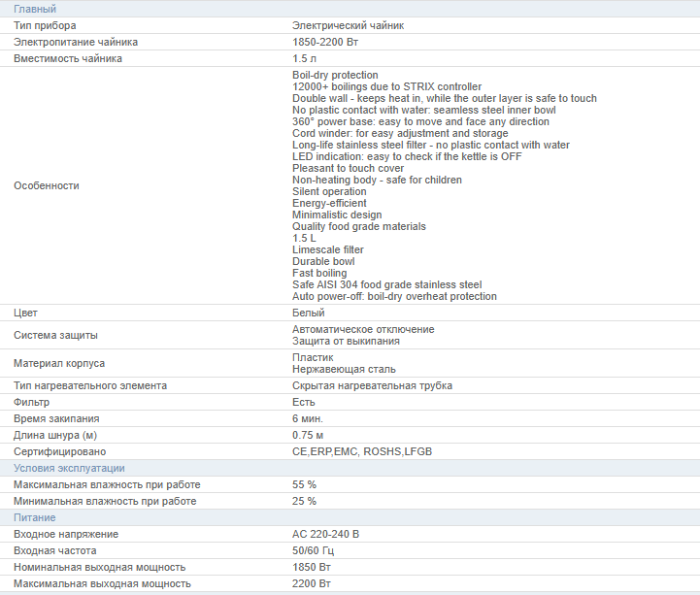
Task: Click the "AC 220-240 В" input voltage value
Action: pyautogui.click(x=325, y=534)
